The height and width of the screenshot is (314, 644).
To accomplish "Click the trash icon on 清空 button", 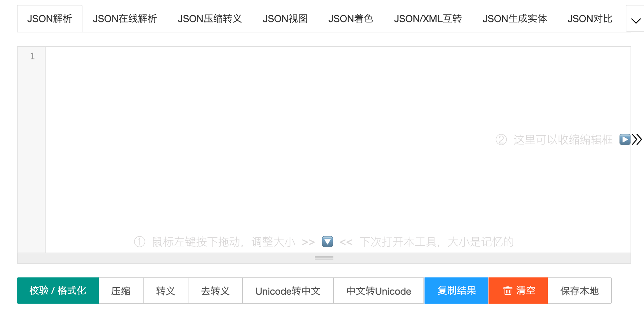I will pos(507,291).
